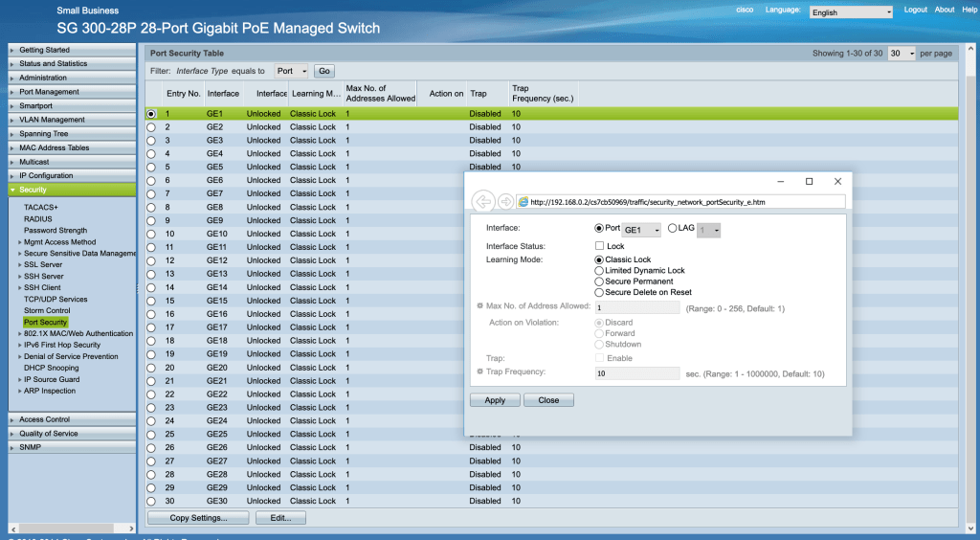The height and width of the screenshot is (540, 980).
Task: Click the Logout link
Action: 916,10
